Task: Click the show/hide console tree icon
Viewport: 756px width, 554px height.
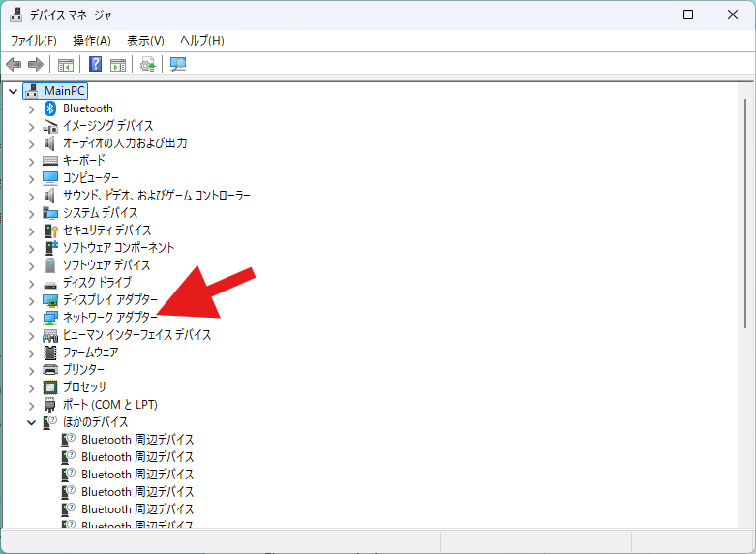Action: coord(66,65)
